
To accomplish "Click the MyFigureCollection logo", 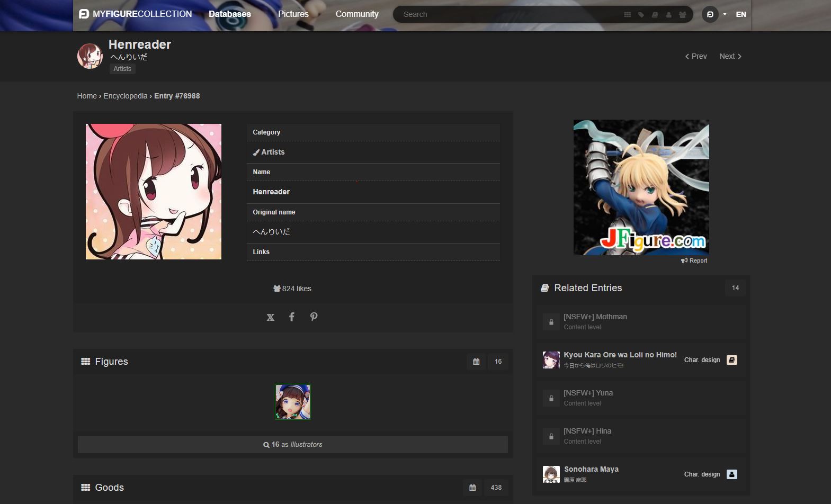I will click(x=135, y=14).
